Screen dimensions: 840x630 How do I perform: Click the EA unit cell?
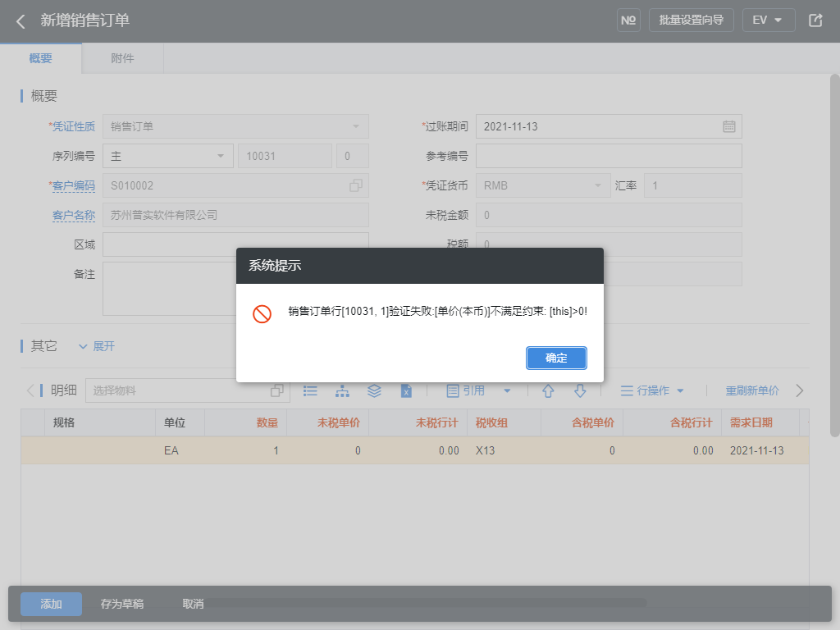pos(180,450)
